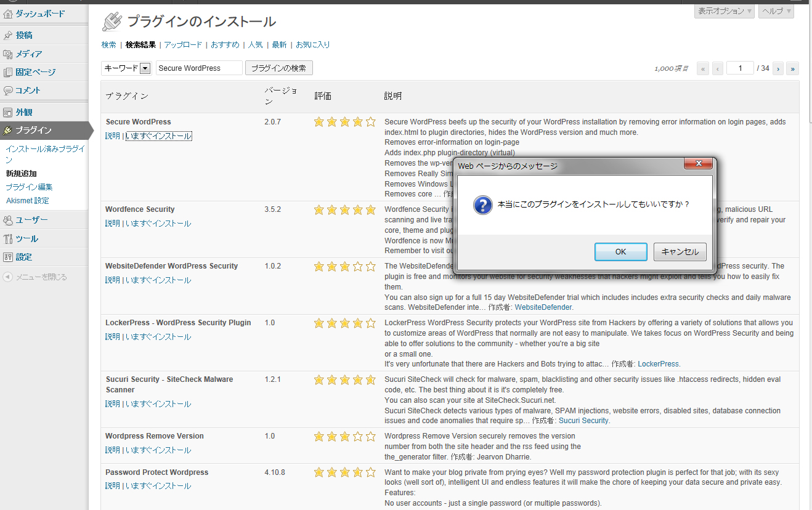
Task: Click the speech bubble icon beside コメント
Action: 8,91
